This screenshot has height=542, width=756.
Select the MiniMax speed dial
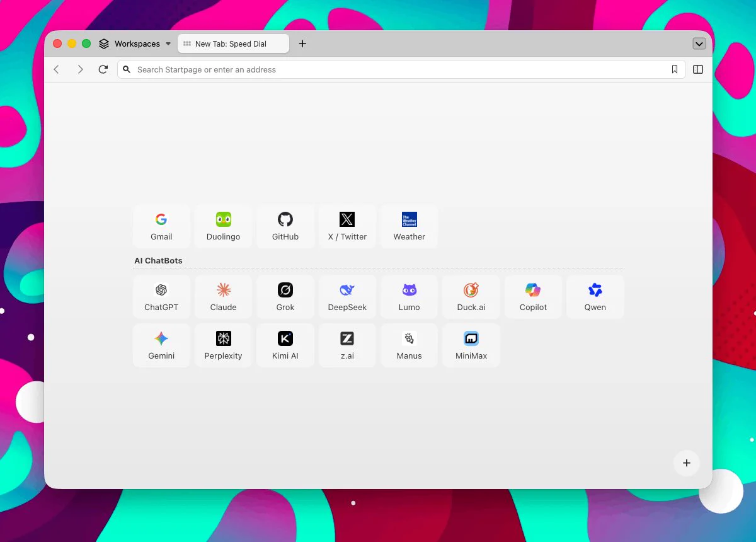[471, 345]
